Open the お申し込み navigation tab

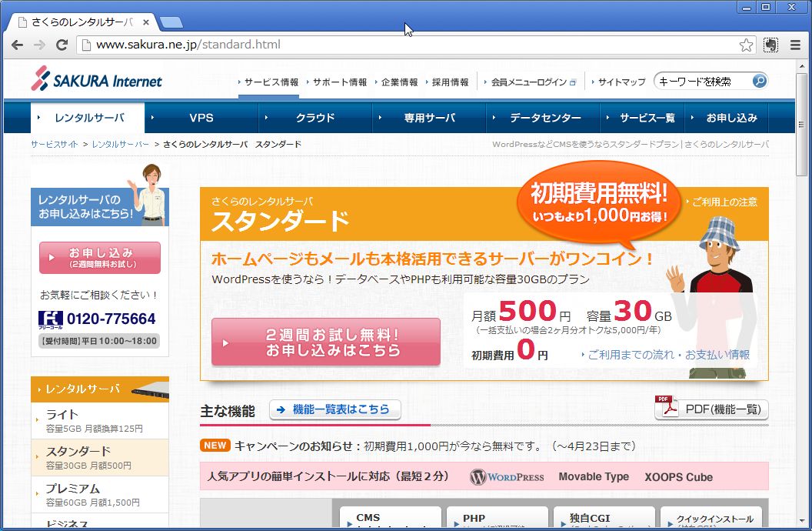pos(727,118)
